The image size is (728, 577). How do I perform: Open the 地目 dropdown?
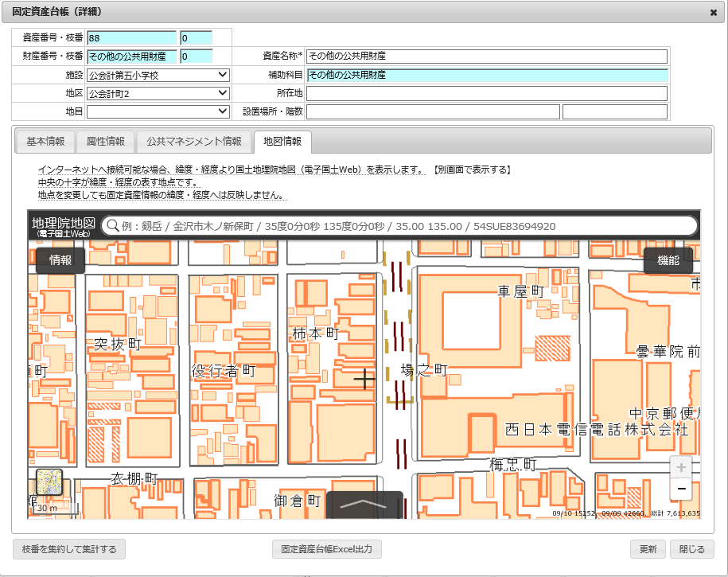click(158, 111)
